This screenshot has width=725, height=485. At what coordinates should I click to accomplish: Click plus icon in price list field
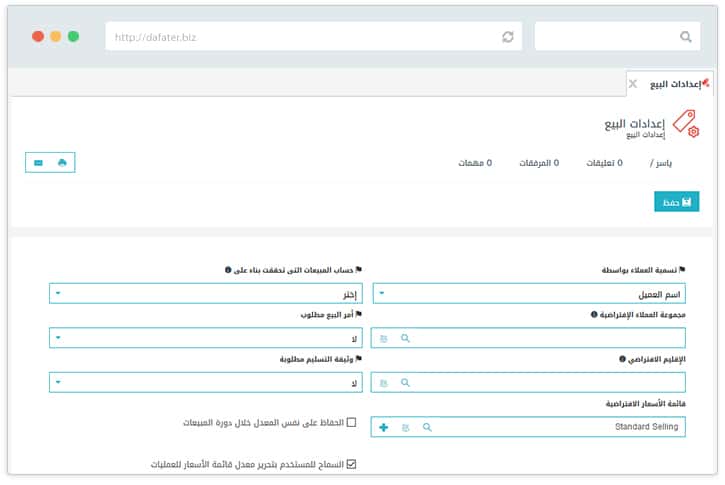coord(383,427)
